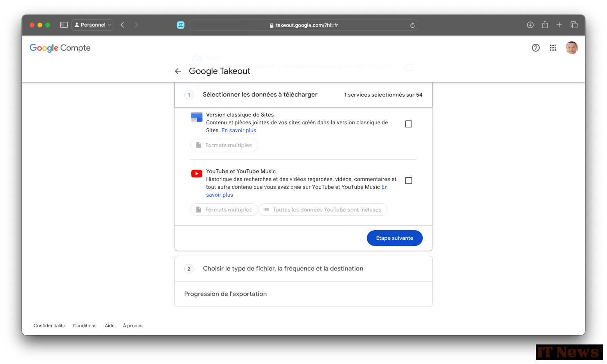607x364 pixels.
Task: Reload the page with refresh icon
Action: [412, 25]
